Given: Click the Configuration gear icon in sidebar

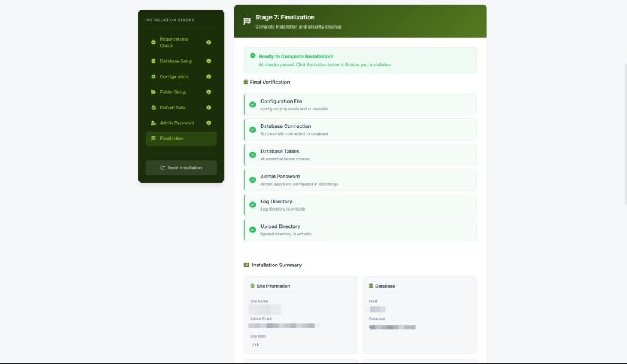Looking at the screenshot, I should [x=154, y=76].
